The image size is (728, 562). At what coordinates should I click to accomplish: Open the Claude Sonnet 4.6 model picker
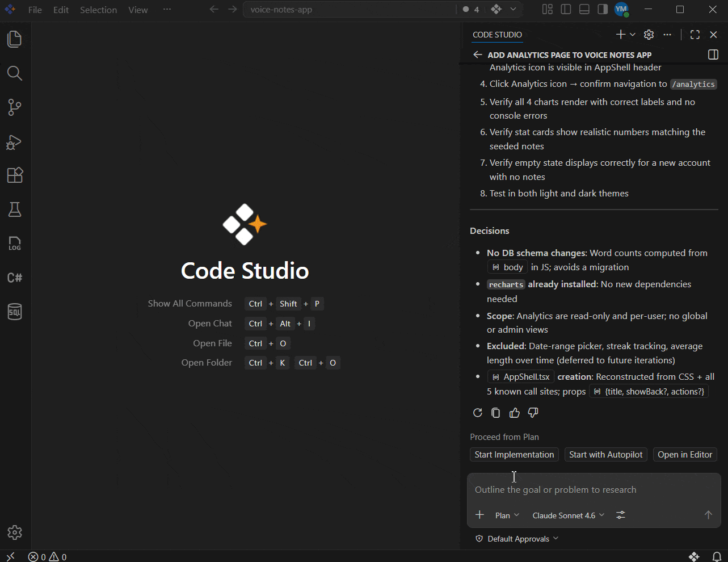pyautogui.click(x=569, y=515)
